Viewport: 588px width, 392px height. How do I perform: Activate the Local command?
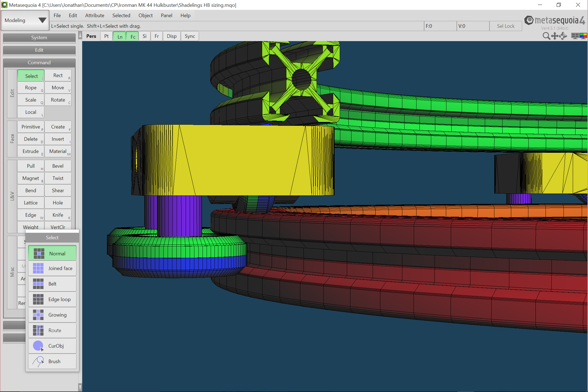31,112
